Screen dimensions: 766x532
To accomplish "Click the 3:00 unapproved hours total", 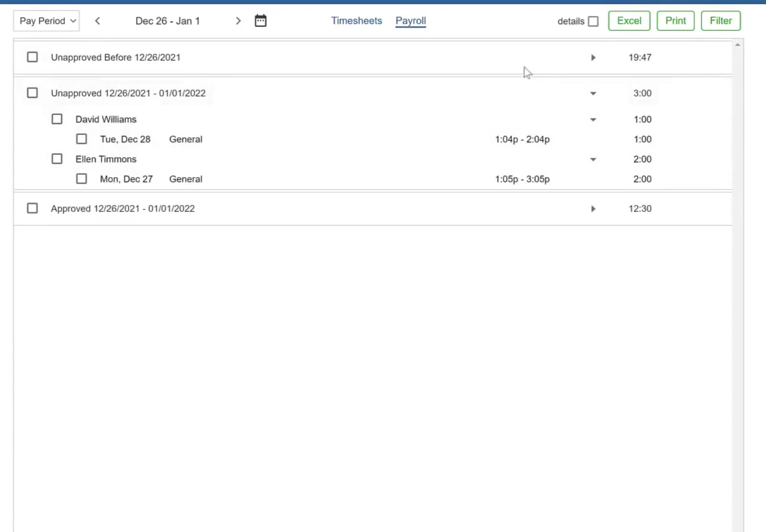I will point(642,93).
